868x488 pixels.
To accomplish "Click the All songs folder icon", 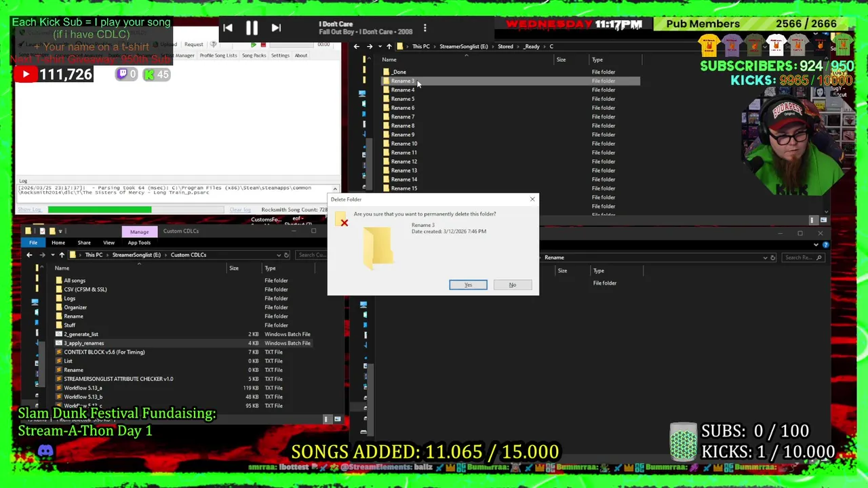I will click(59, 281).
